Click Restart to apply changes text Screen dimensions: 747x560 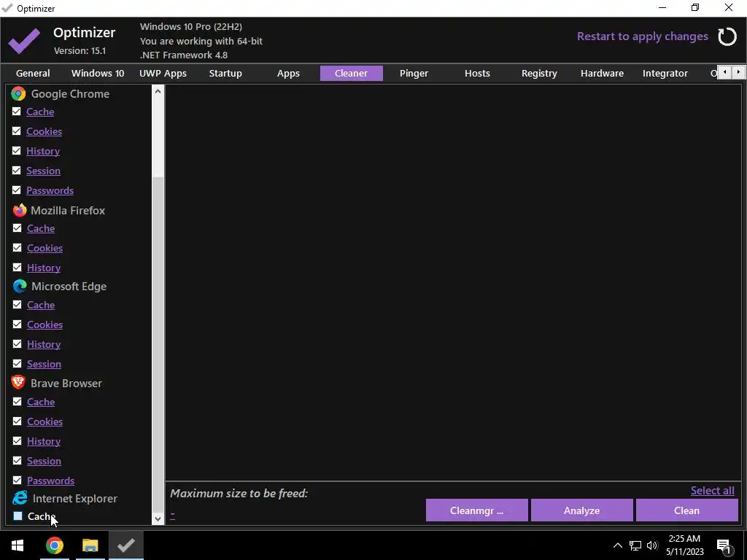pyautogui.click(x=642, y=36)
